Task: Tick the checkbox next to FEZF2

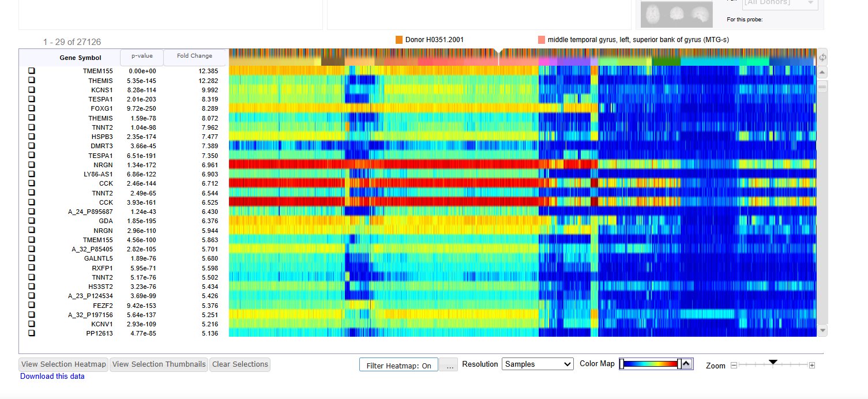Action: [x=32, y=305]
